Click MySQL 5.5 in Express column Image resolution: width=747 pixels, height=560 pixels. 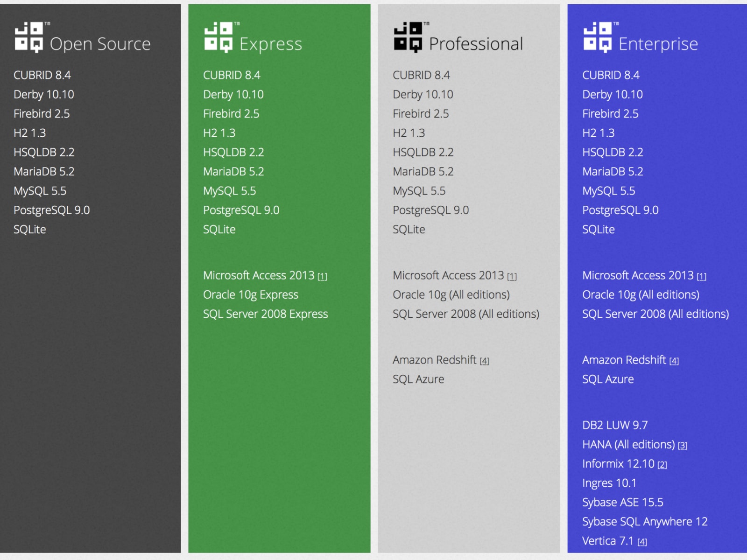point(230,191)
